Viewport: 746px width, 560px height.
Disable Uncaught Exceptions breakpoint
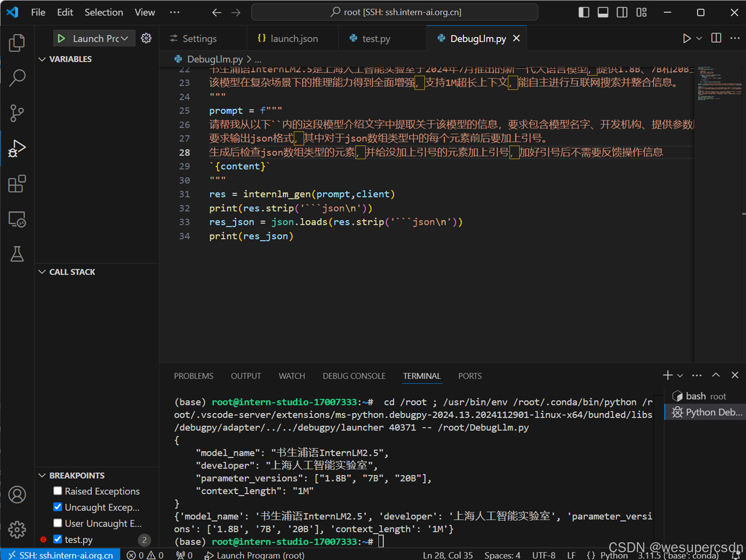pos(58,507)
